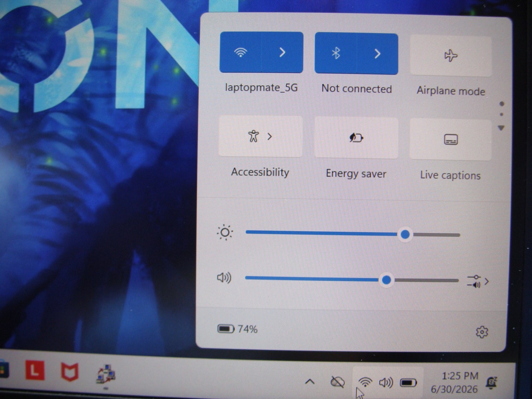Viewport: 532px width, 399px height.
Task: Toggle Bluetooth in quick settings
Action: 336,53
